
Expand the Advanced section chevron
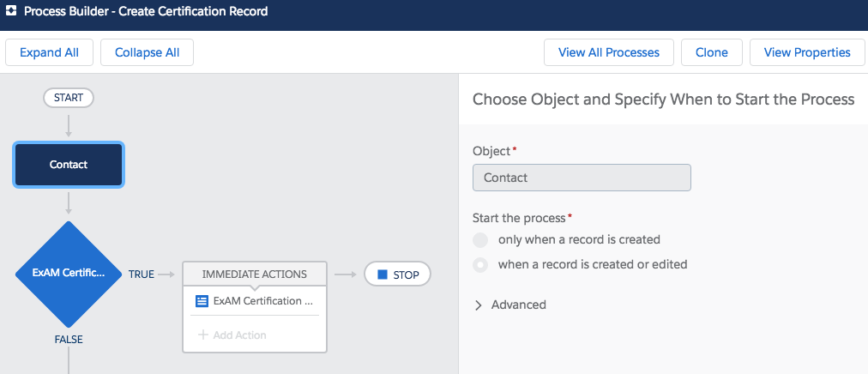pos(479,305)
